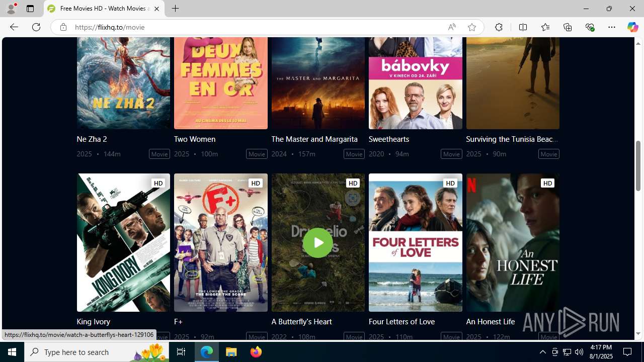Click the Sweethearts title link
The image size is (644, 362).
coord(389,139)
